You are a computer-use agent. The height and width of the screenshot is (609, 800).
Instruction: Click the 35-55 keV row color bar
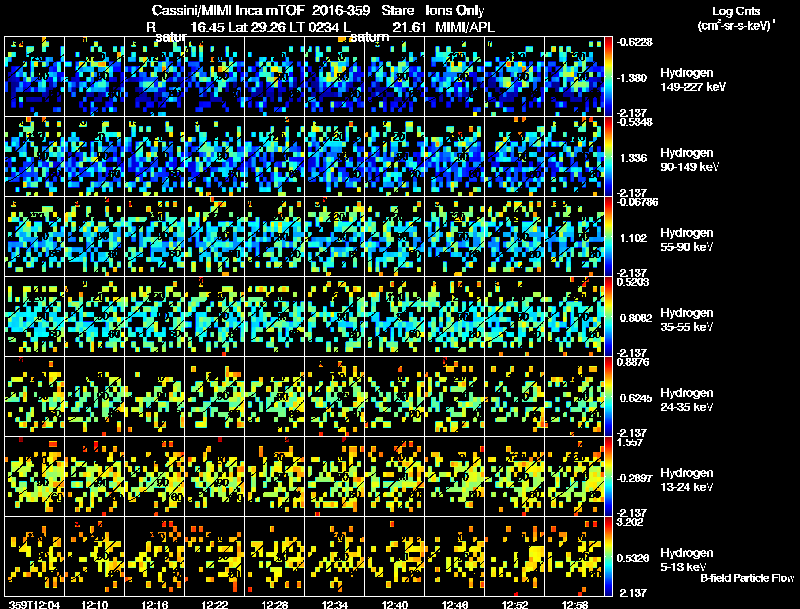609,317
